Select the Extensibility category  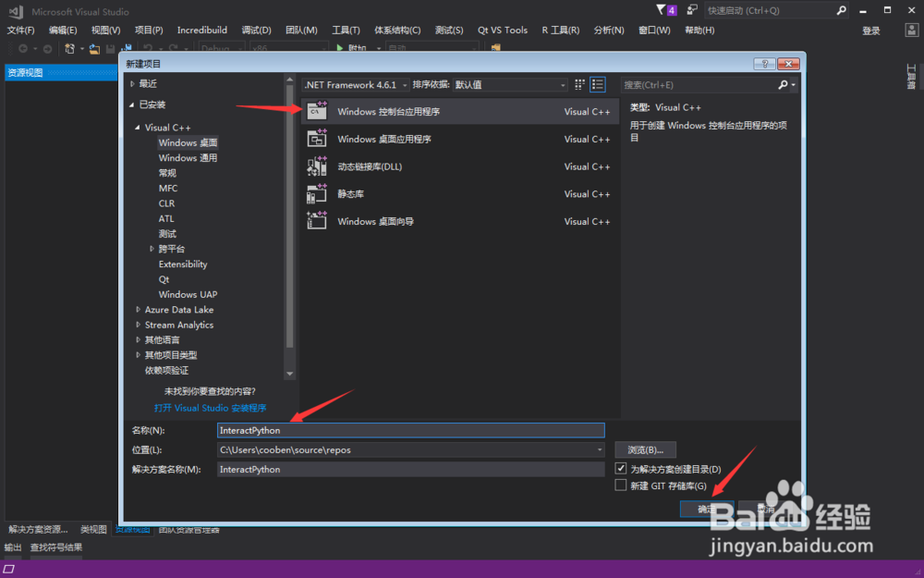coord(183,264)
